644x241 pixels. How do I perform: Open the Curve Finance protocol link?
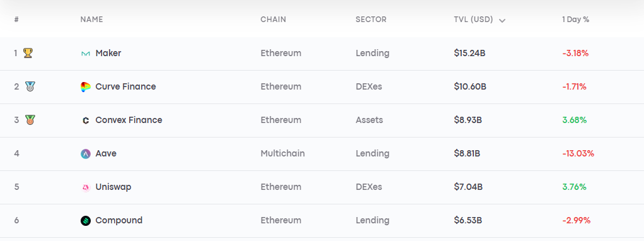[x=125, y=87]
